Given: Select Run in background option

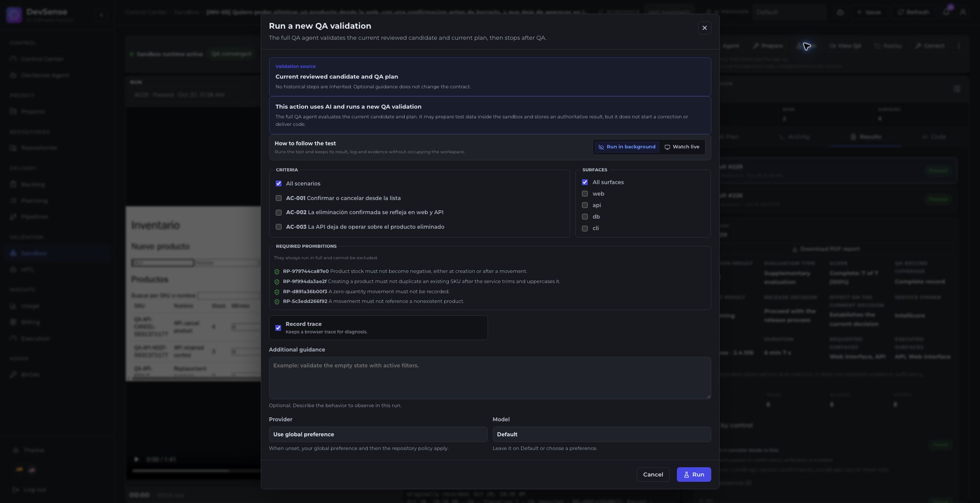Looking at the screenshot, I should point(627,147).
